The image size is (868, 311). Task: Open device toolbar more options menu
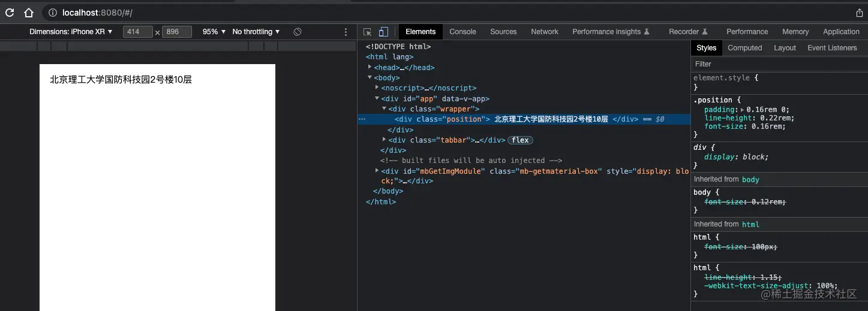tap(346, 32)
